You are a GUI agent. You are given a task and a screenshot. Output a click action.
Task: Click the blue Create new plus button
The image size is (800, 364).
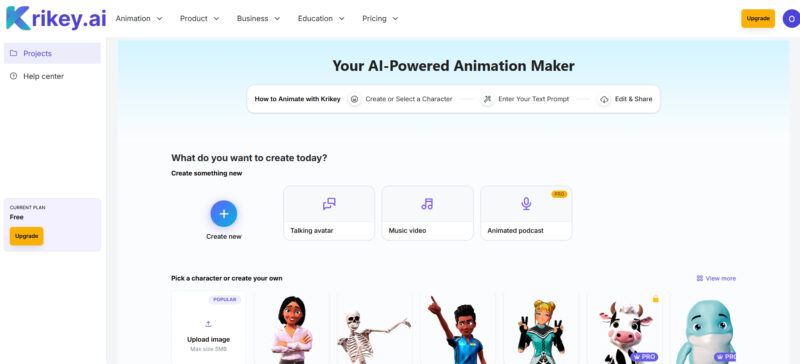tap(223, 213)
